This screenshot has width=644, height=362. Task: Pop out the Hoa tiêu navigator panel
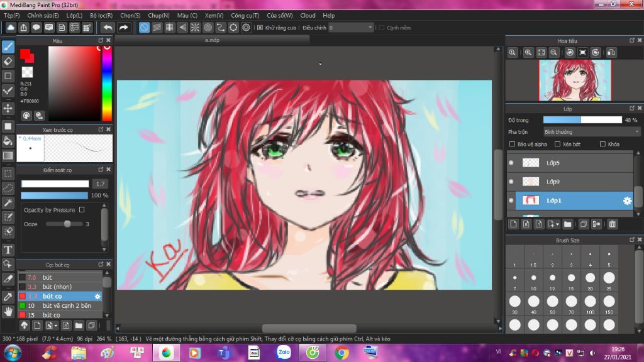pos(631,40)
